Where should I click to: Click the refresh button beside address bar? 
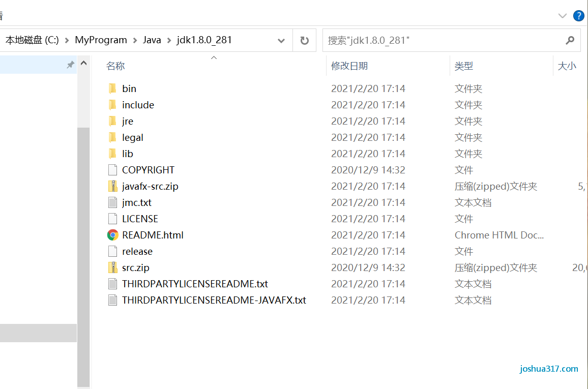(x=305, y=40)
